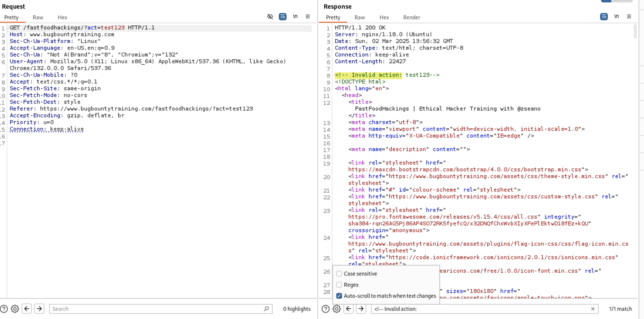Switch Response view to Raw tab
Image resolution: width=644 pixels, height=319 pixels.
coord(360,17)
